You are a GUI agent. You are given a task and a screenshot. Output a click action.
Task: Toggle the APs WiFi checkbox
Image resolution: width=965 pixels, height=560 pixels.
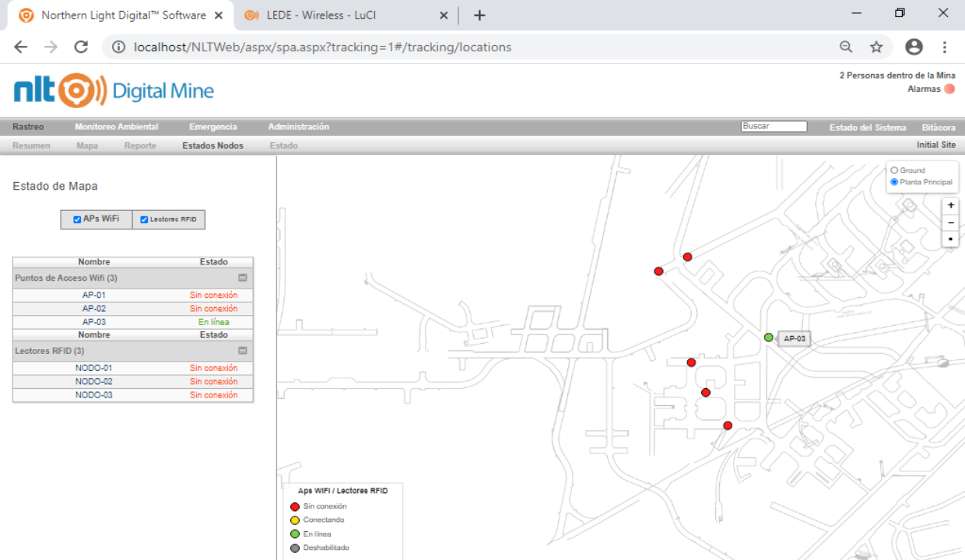(77, 220)
